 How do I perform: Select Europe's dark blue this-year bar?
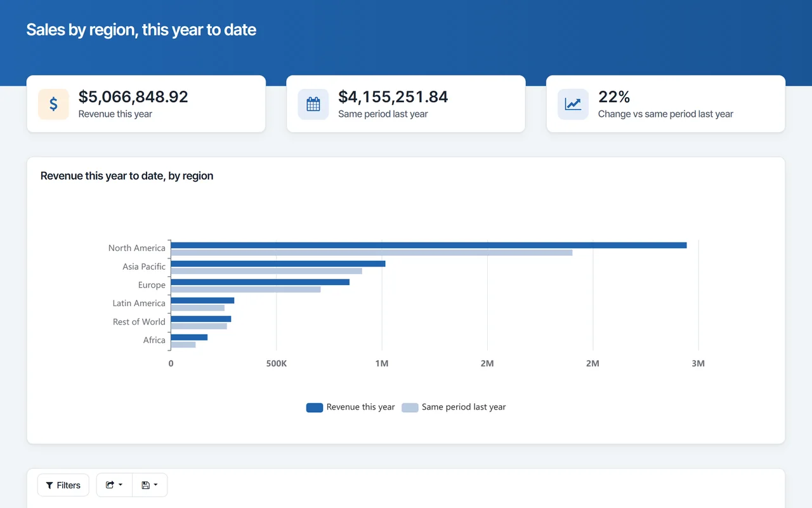click(x=260, y=282)
